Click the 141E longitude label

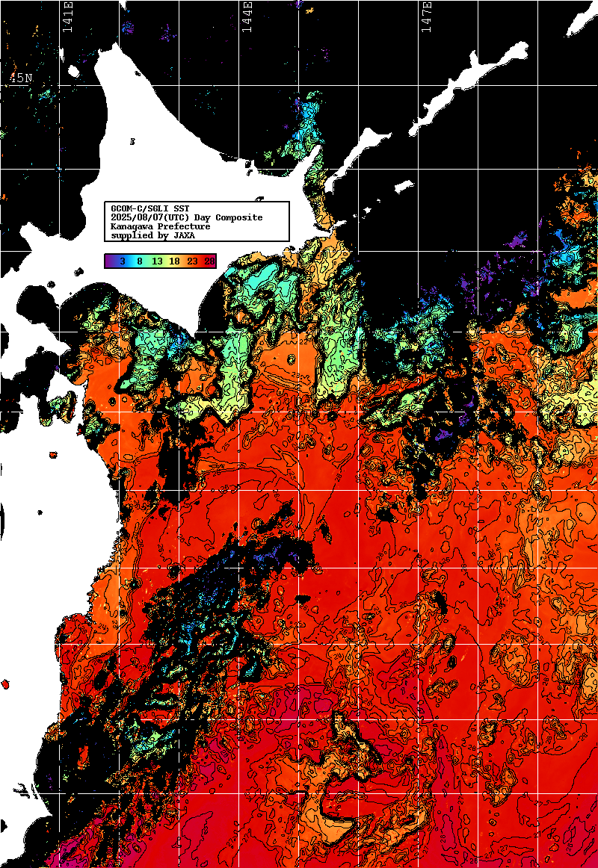point(67,17)
